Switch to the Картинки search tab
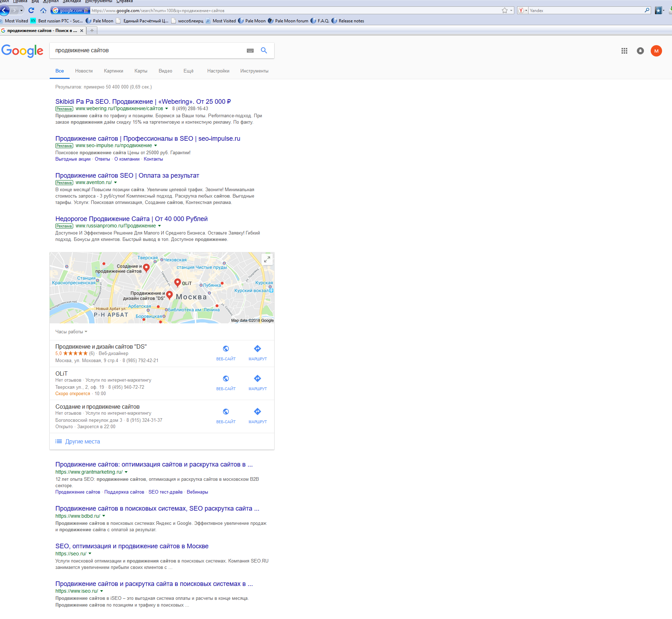672x619 pixels. [x=114, y=71]
